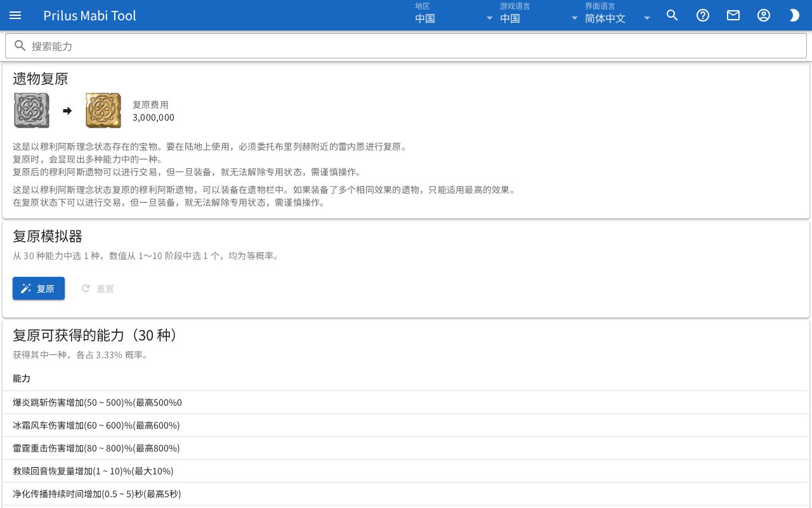Click the 复原可获得的能力（30 种）heading

(95, 335)
